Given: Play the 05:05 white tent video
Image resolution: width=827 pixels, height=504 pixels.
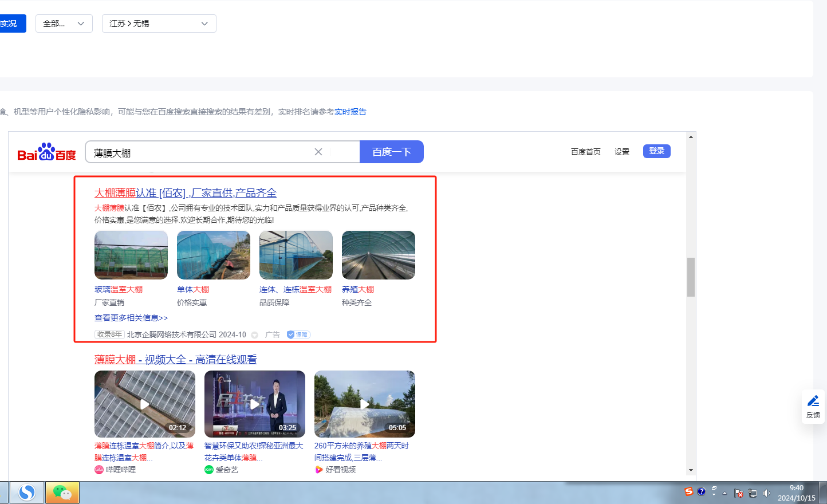Looking at the screenshot, I should tap(365, 404).
